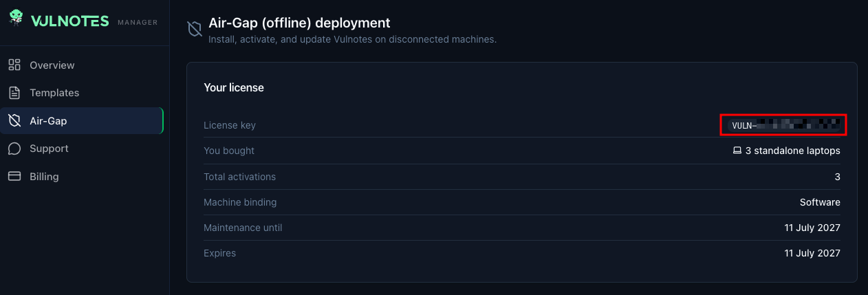Open the Billing menu item
Screen dimensions: 868x295
[81, 177]
